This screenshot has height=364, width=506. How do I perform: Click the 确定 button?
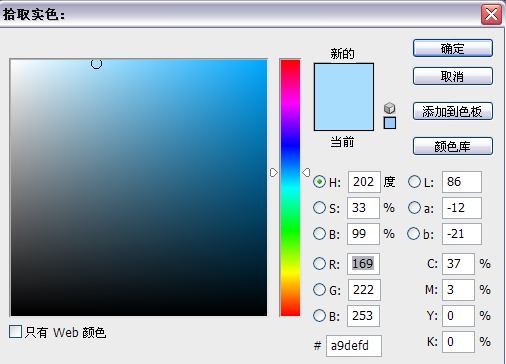coord(453,48)
